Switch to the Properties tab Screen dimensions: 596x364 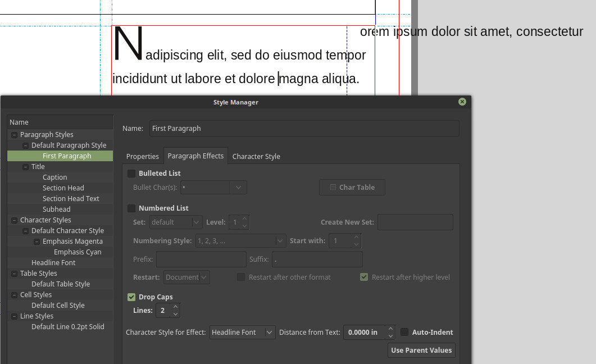[x=143, y=157]
